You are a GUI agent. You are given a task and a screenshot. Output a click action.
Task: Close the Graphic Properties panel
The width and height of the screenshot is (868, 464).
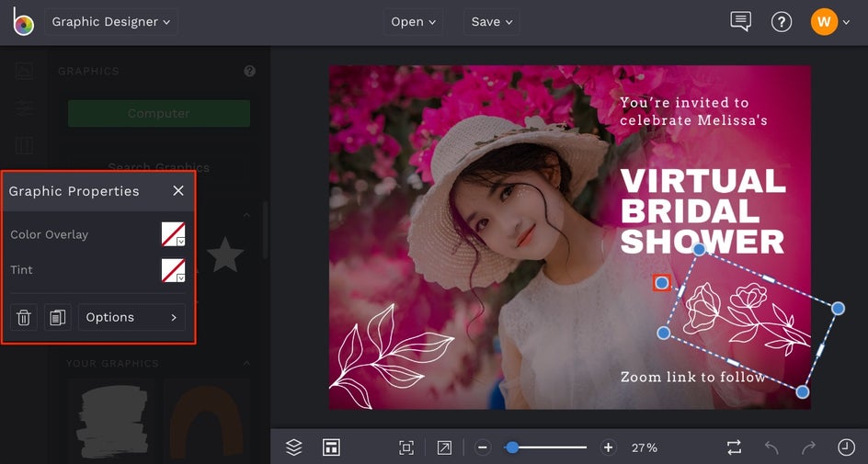178,191
